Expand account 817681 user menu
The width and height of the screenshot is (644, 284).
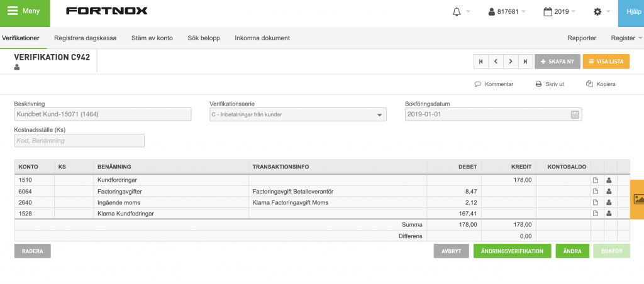coord(507,12)
